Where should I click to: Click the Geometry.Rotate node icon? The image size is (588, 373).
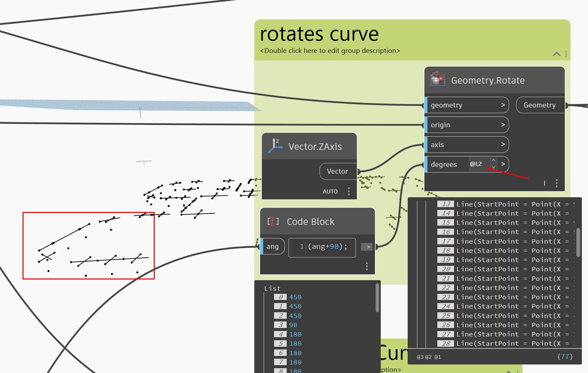tap(437, 79)
